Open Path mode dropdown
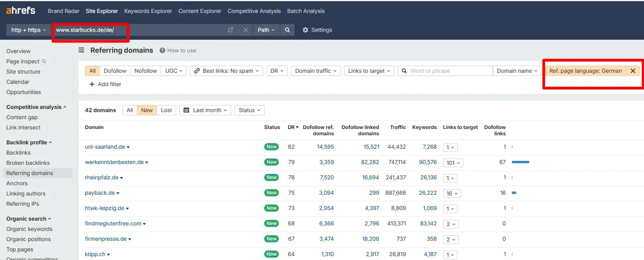 click(266, 30)
